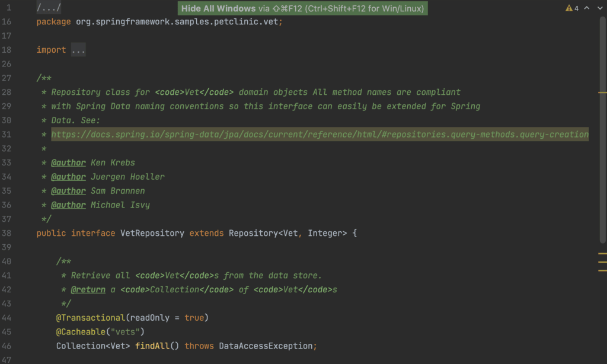Click the findAll method name
This screenshot has width=607, height=364.
[x=152, y=346]
